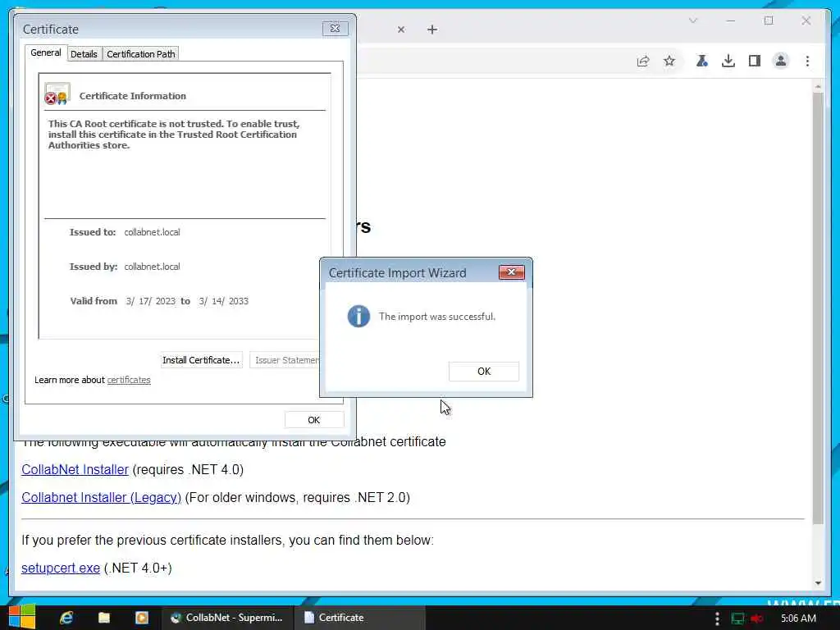Select the General tab
840x630 pixels.
46,52
